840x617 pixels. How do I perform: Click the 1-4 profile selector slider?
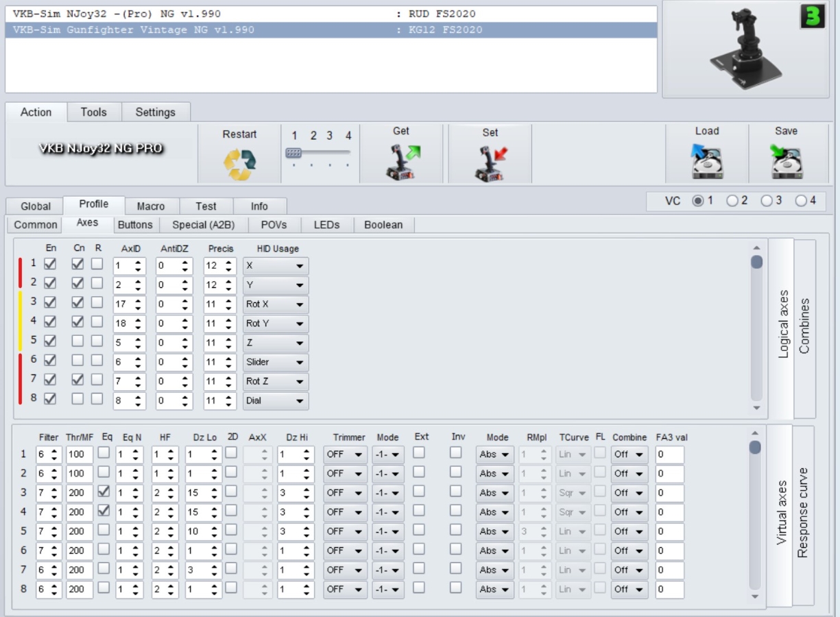click(x=317, y=153)
